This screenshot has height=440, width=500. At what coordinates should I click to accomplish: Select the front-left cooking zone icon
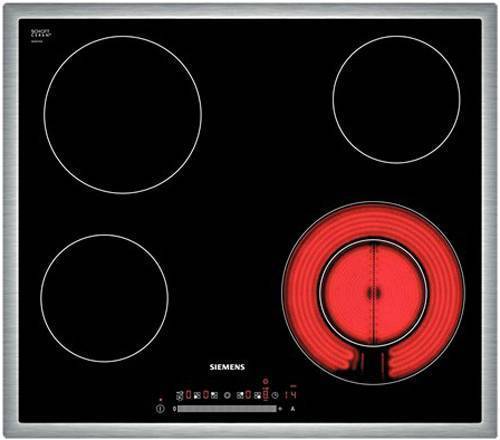pos(197,395)
